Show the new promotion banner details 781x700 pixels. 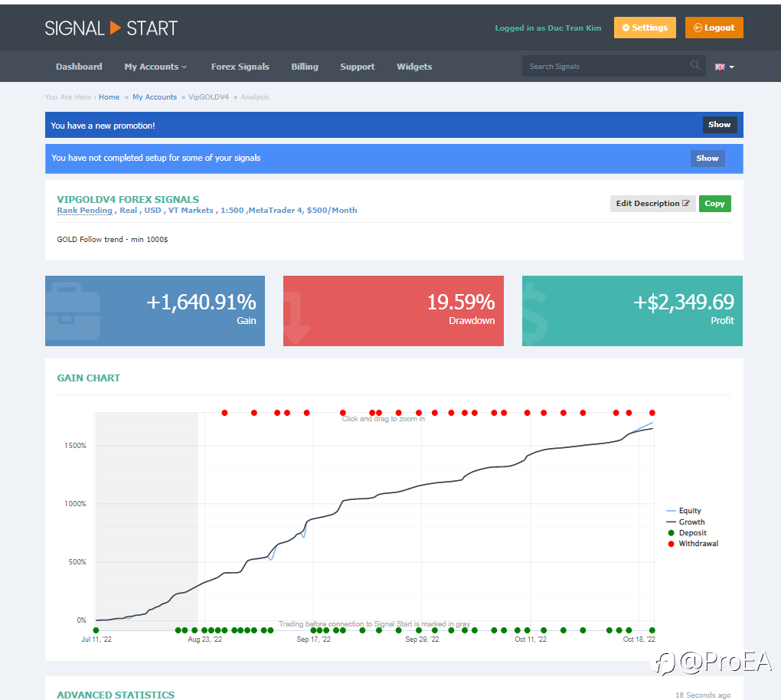[x=719, y=125]
